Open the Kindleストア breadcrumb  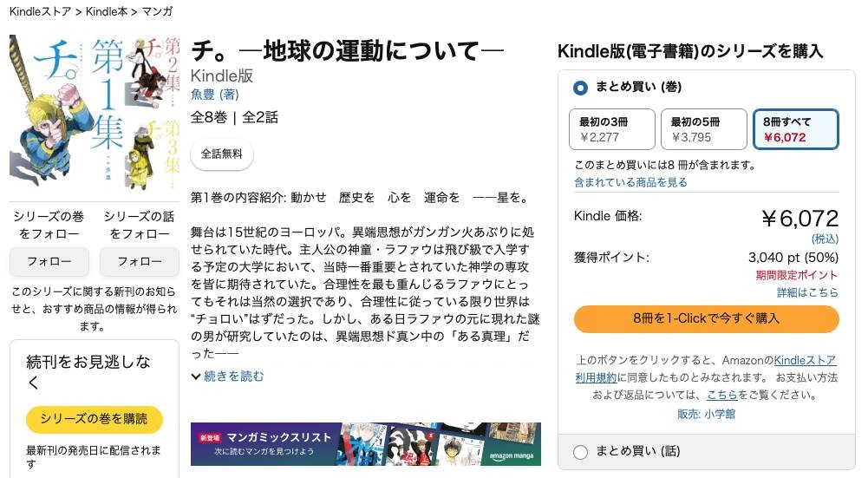(x=41, y=11)
